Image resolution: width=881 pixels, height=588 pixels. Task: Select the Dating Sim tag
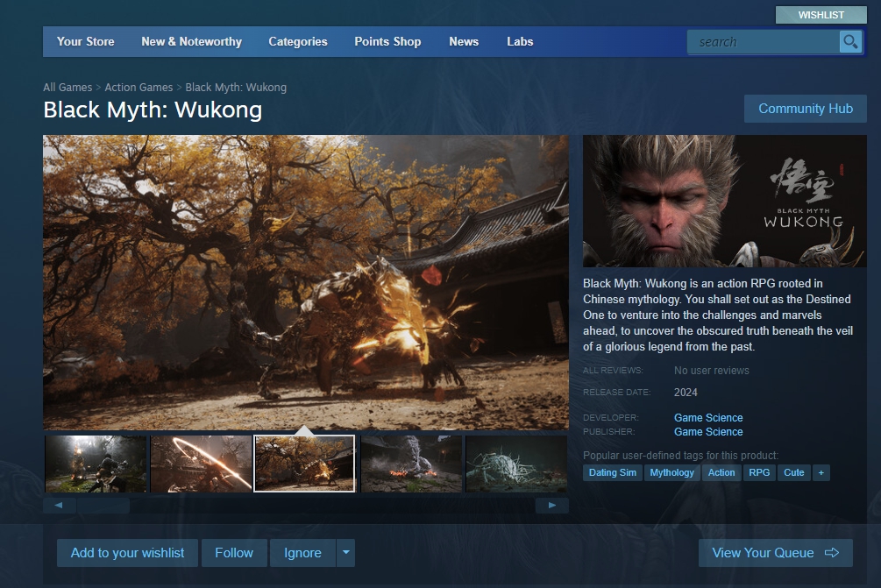point(613,472)
